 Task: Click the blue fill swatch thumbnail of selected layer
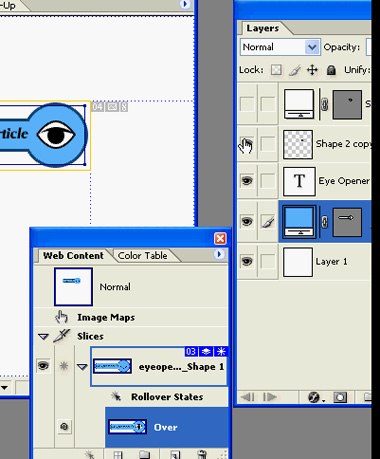point(299,222)
